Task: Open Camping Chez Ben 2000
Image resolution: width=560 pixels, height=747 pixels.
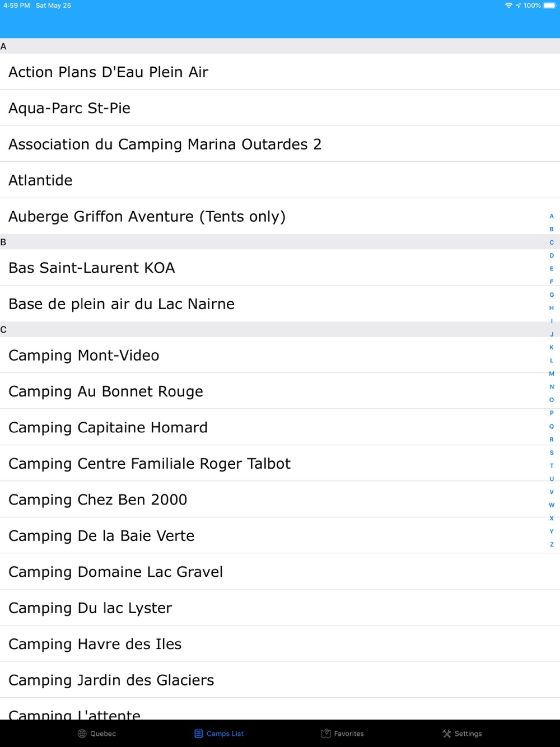Action: tap(98, 500)
